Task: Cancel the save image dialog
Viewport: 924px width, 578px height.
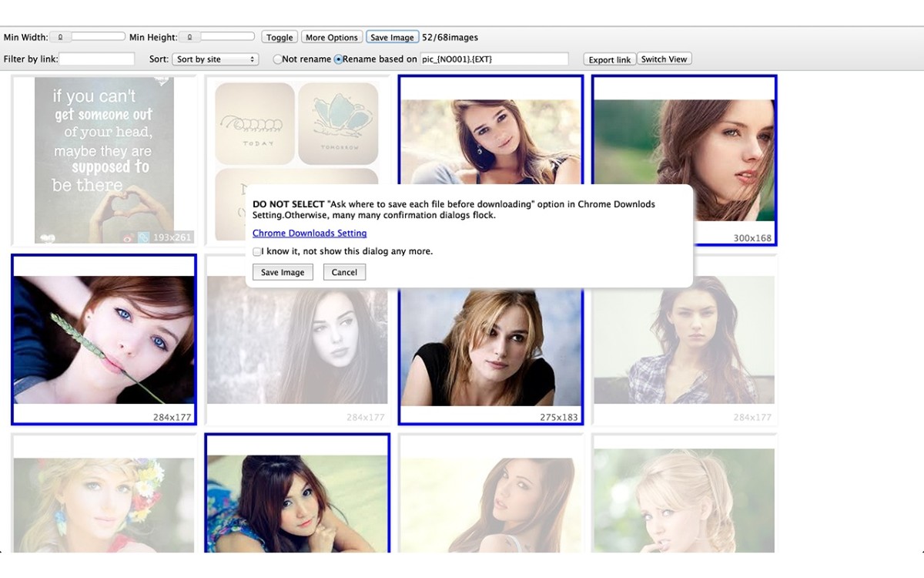Action: pos(344,272)
